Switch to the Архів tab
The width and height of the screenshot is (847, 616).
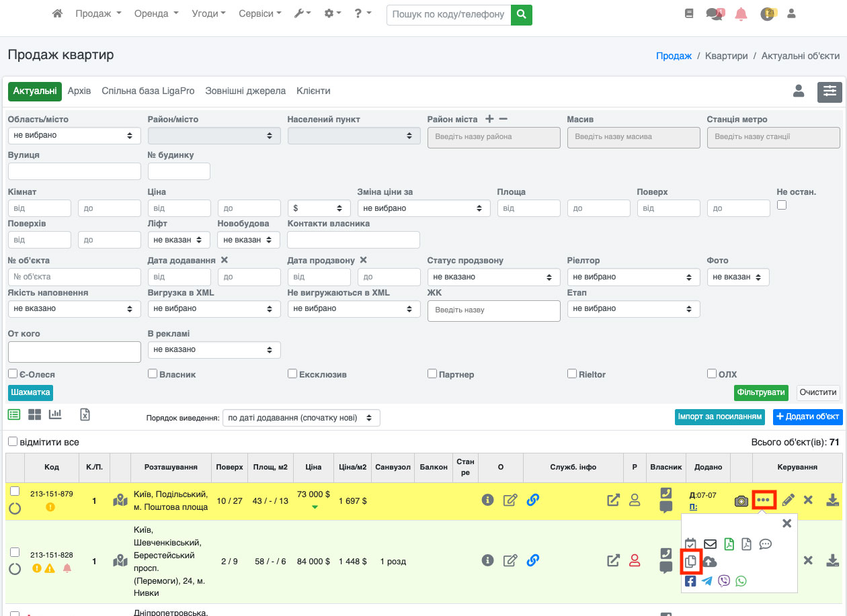click(x=79, y=91)
